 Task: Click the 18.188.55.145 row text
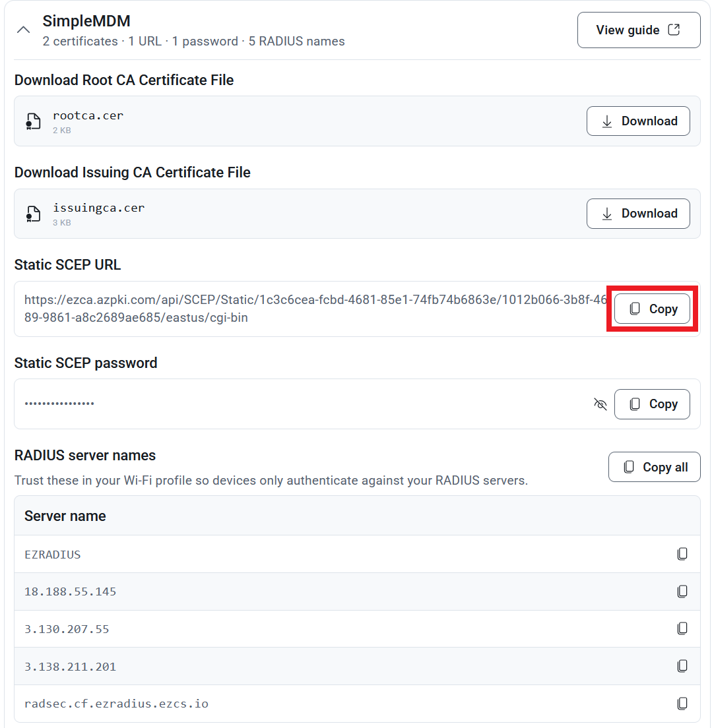(70, 592)
